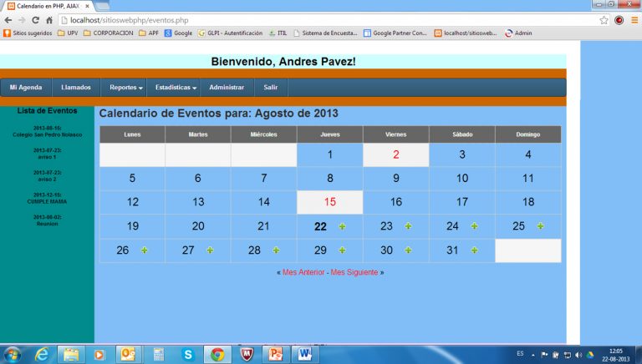Open Mi Agenda menu item

point(26,88)
